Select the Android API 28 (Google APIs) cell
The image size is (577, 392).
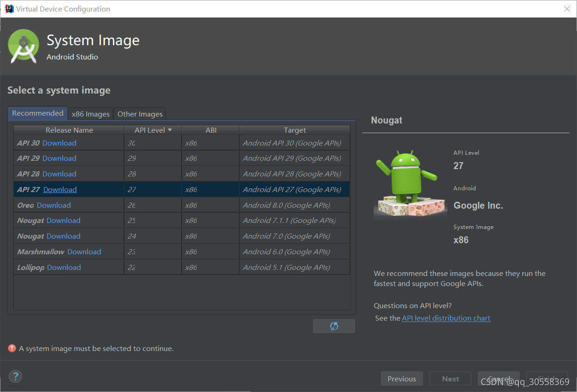(294, 174)
